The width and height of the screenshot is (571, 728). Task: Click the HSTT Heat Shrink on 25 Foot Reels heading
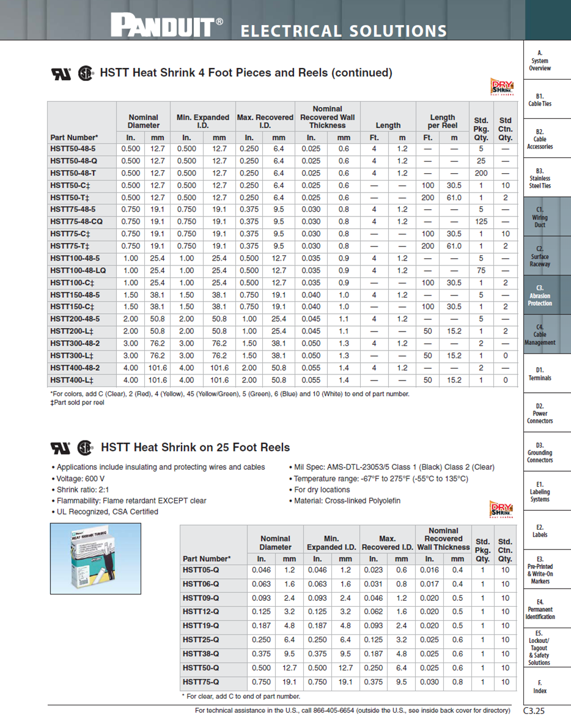coord(195,448)
